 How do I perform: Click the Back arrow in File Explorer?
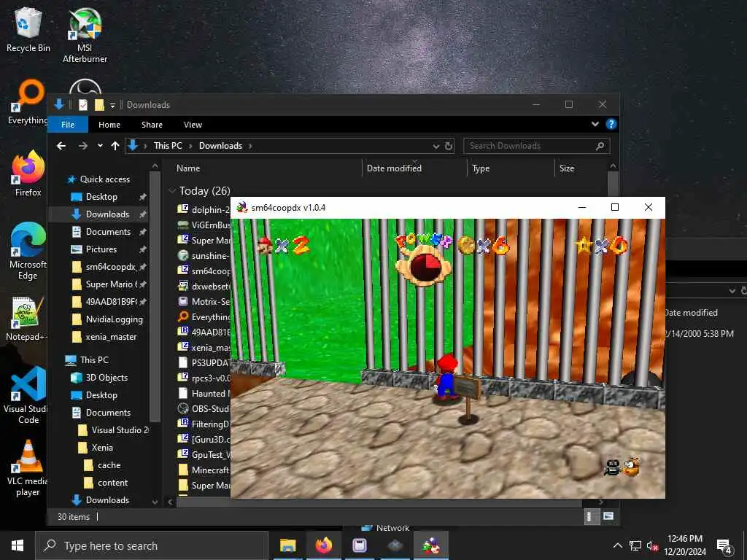[61, 146]
